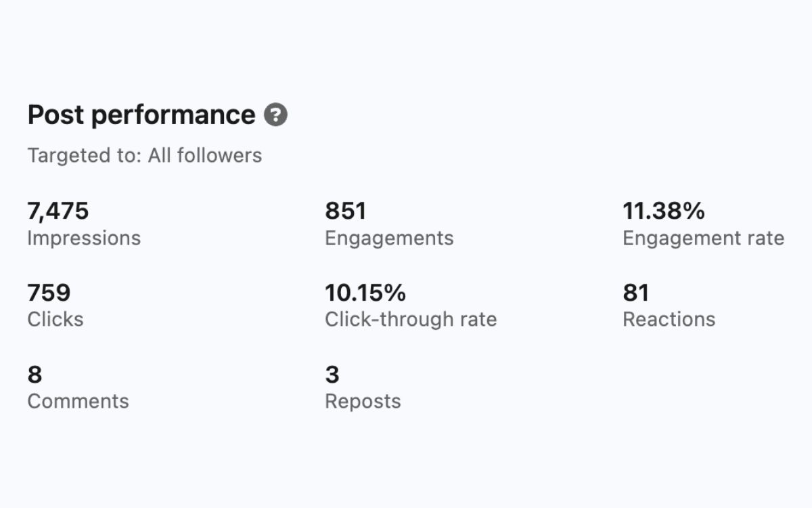
Task: Select the Post performance heading
Action: point(139,114)
